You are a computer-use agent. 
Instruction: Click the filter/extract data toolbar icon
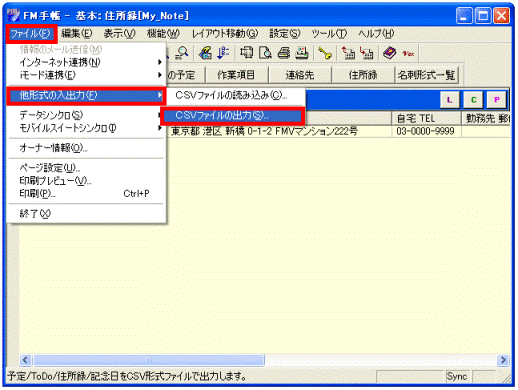pos(205,53)
